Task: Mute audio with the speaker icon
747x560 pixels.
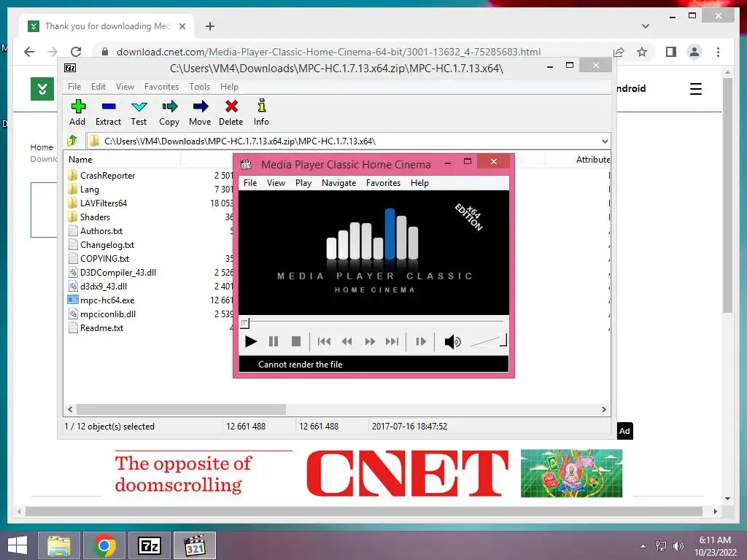Action: tap(452, 341)
